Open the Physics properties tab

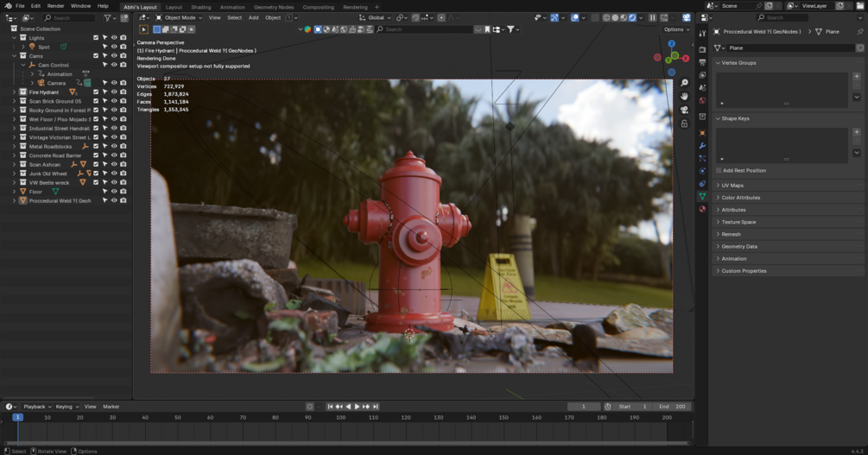(702, 170)
